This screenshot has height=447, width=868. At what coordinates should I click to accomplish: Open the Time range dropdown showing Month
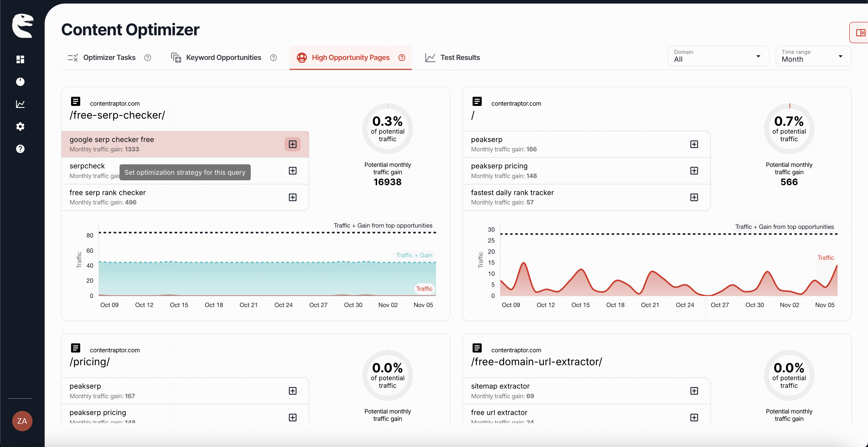pos(813,56)
